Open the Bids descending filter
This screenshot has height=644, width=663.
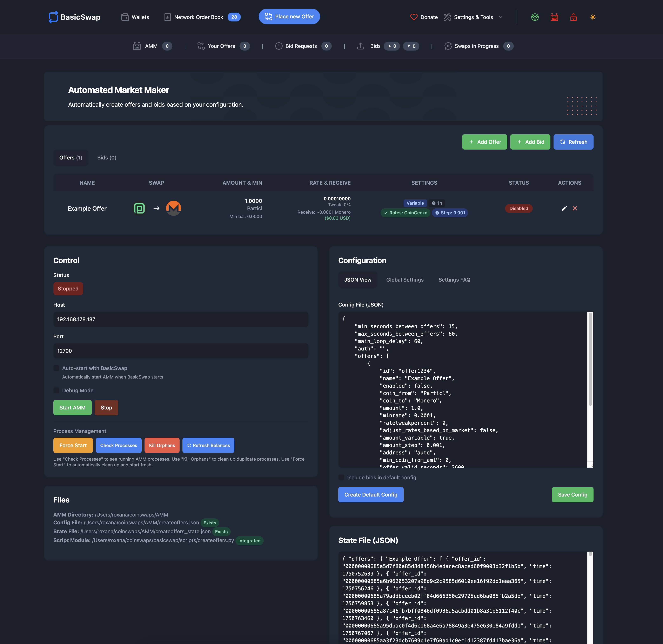[x=411, y=46]
